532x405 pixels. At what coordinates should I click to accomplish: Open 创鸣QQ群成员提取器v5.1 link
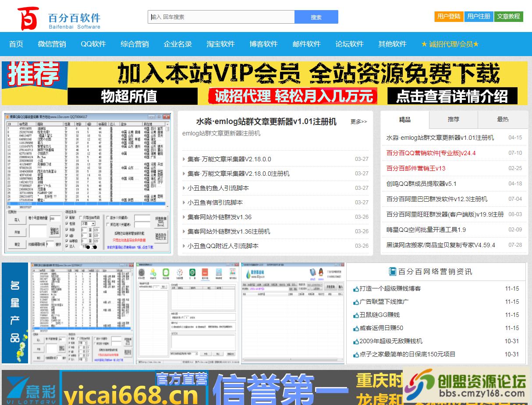421,184
